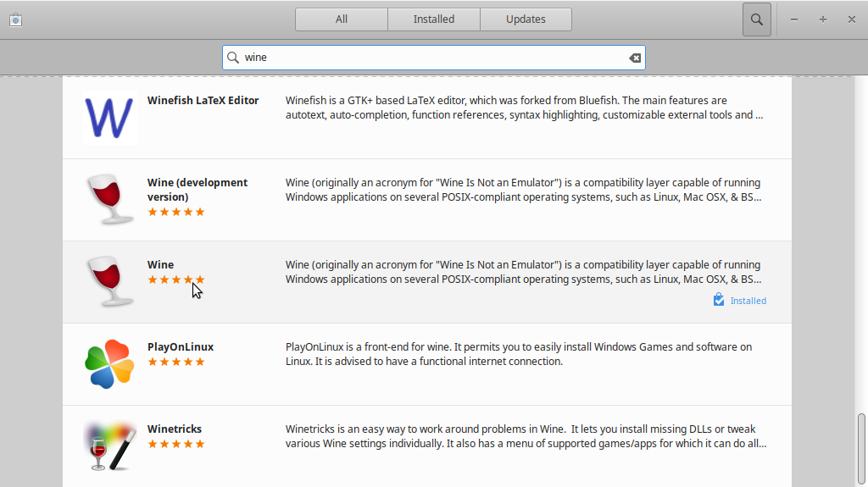This screenshot has height=487, width=868.
Task: Click the Winefish LaTeX Editor title
Action: coord(203,100)
